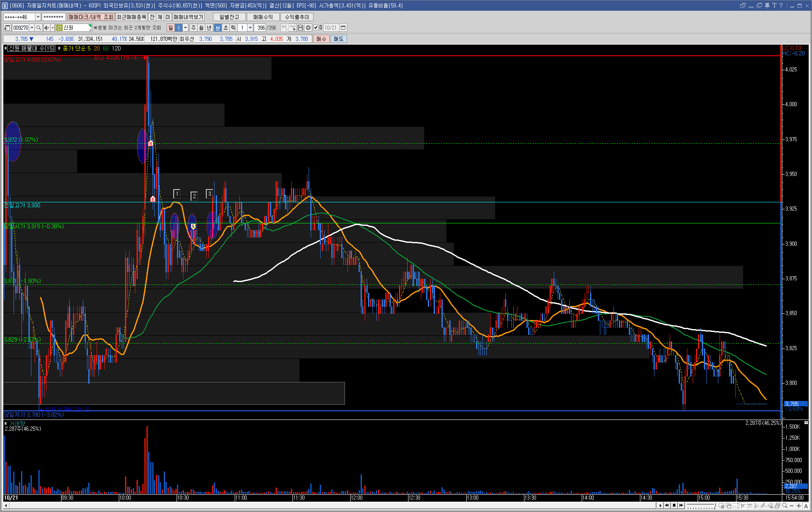Select the 일 daily timeframe button
Screen dimensions: 812x512
170,28
